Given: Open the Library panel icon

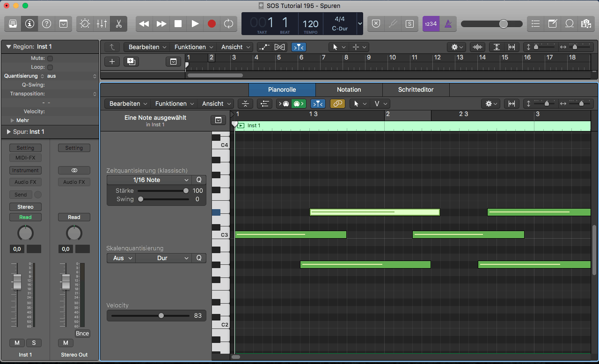Looking at the screenshot, I should pos(13,24).
